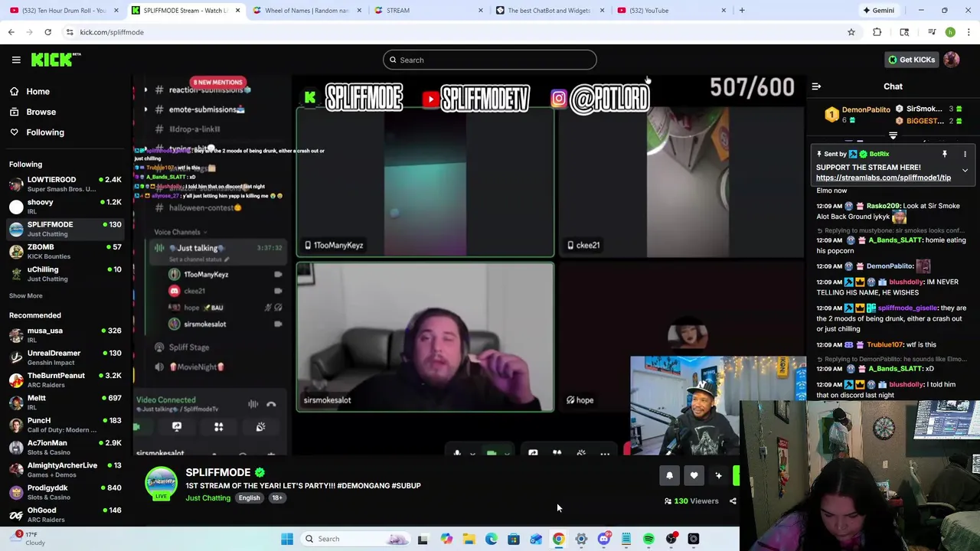The height and width of the screenshot is (551, 980).
Task: Open the browser extensions puzzle icon
Action: 877,32
